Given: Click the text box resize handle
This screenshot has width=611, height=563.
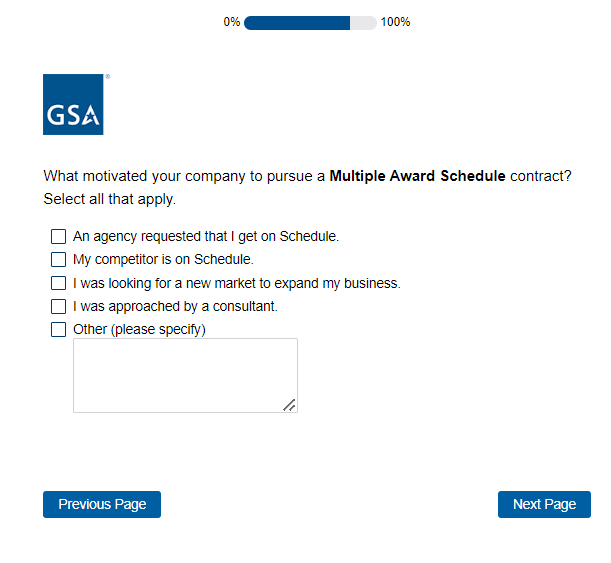Looking at the screenshot, I should (x=289, y=405).
